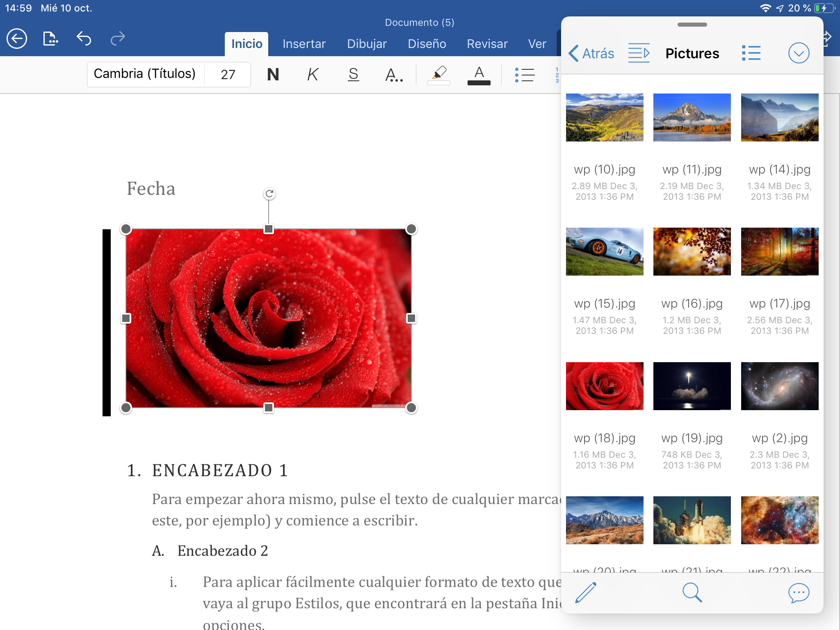Toggle italic formatting (K)
The width and height of the screenshot is (840, 630).
[313, 75]
